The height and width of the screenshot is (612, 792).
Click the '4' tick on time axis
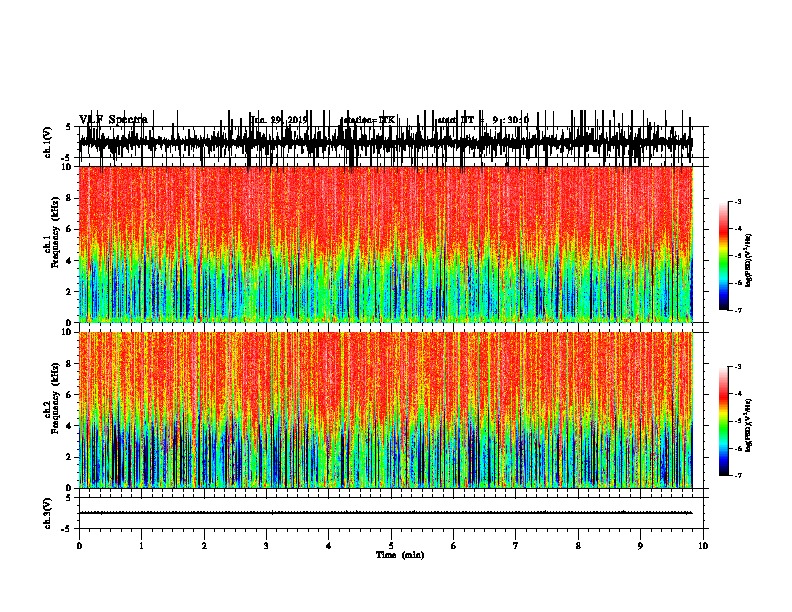328,546
